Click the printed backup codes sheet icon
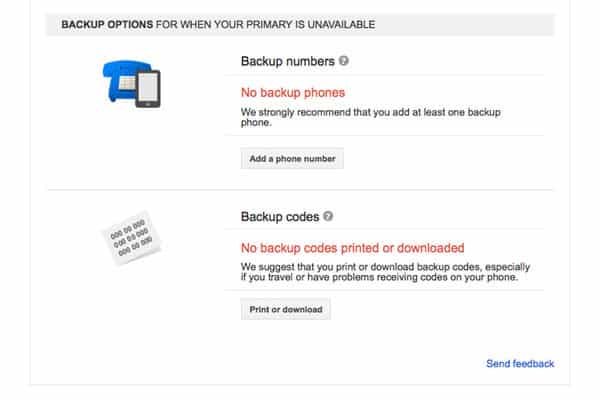The width and height of the screenshot is (600, 400). coord(131,238)
